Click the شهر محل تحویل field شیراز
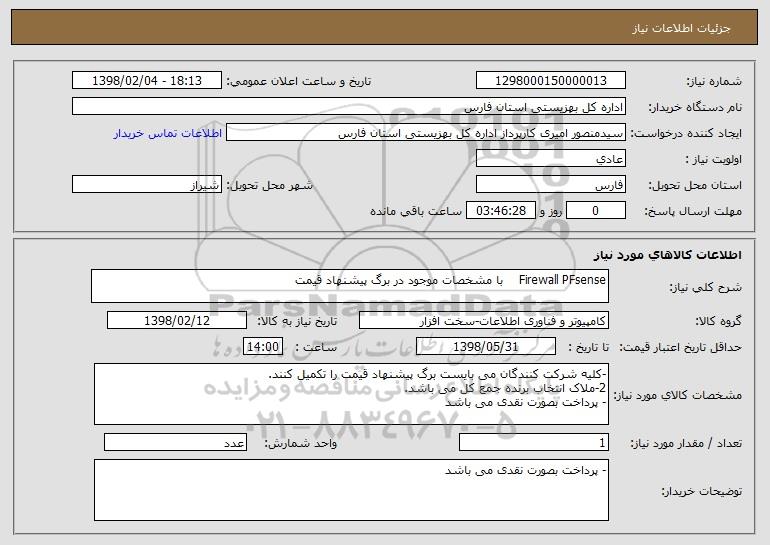Screen dimensions: 770x545 pos(147,185)
